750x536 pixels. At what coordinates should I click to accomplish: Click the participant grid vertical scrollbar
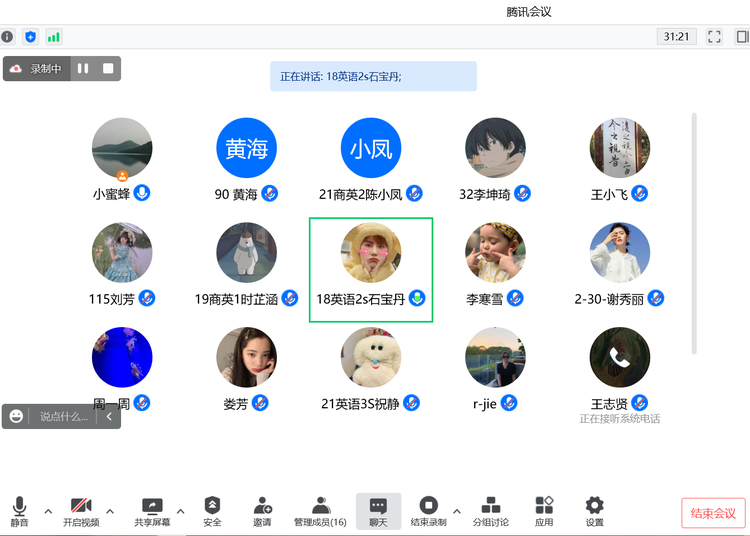point(694,234)
